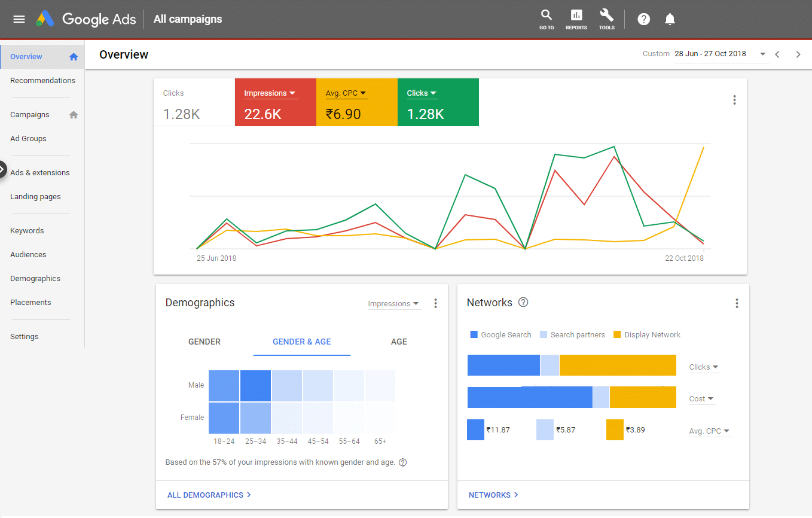This screenshot has height=518, width=812.
Task: Go to next date range
Action: click(798, 54)
